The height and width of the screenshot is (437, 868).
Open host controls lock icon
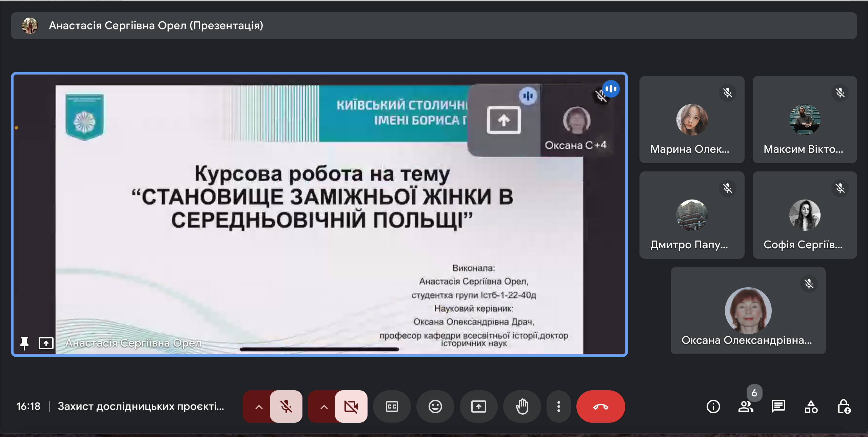[844, 407]
